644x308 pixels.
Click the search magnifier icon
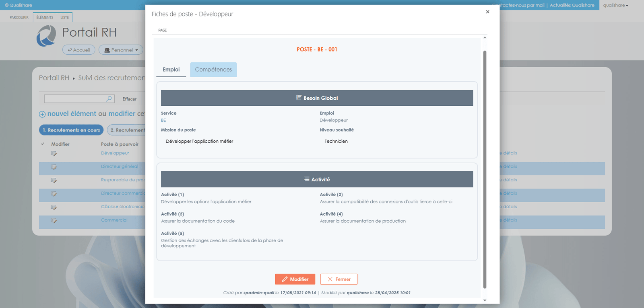pos(109,99)
